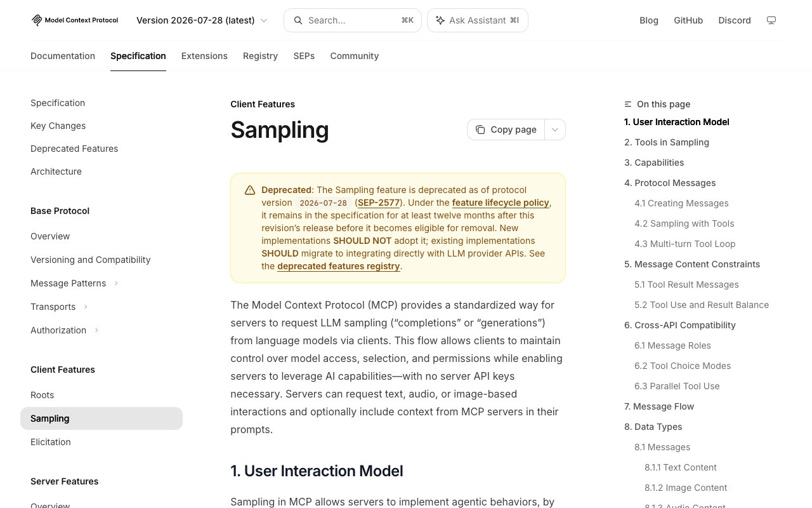Screen dimensions: 812x508
Task: Jump to 7. Message Flow
Action: tap(659, 406)
